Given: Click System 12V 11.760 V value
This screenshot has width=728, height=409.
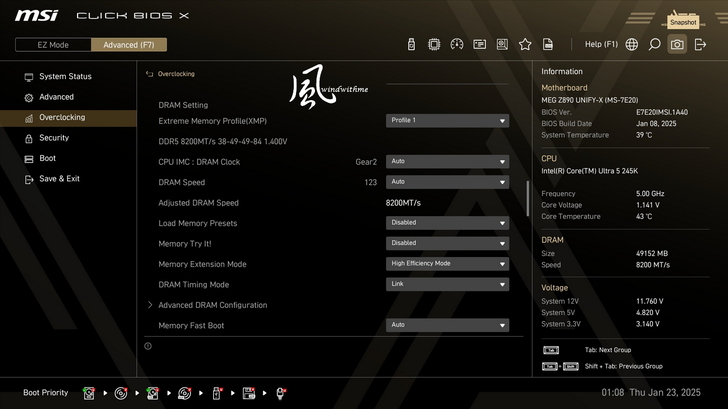Looking at the screenshot, I should [650, 301].
